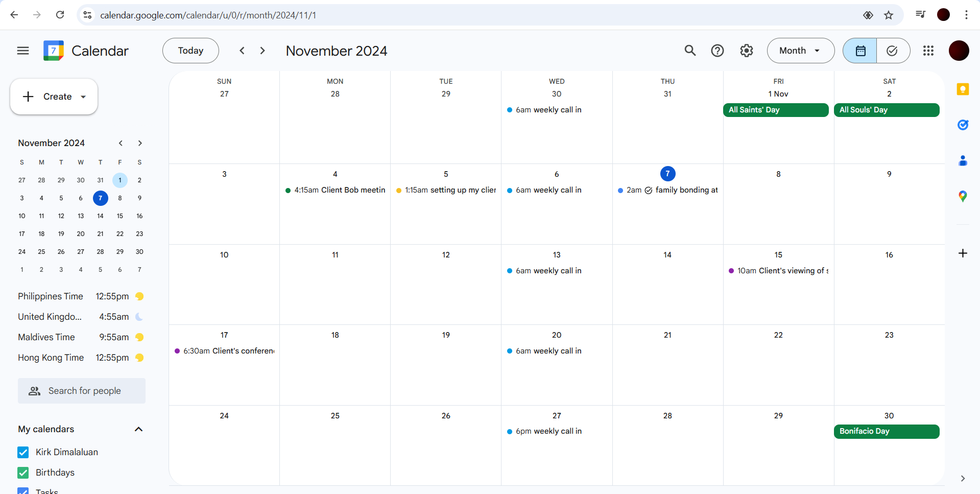The width and height of the screenshot is (980, 494).
Task: Open Bonifacio Day event
Action: (x=887, y=431)
